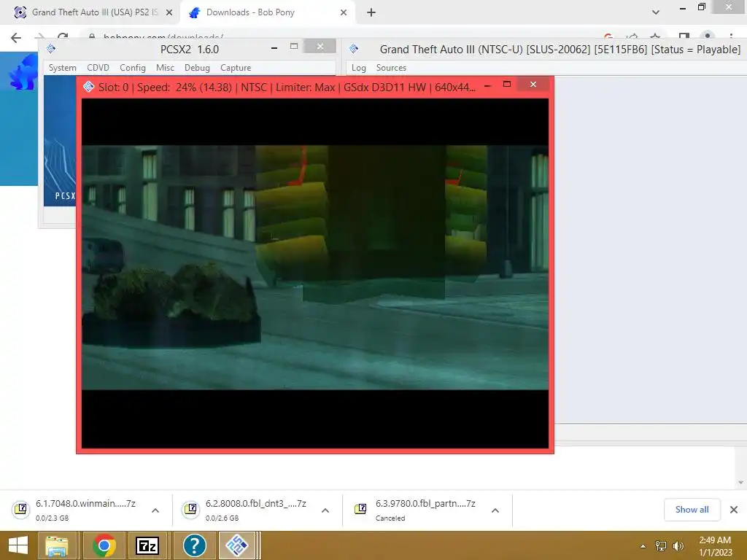
Task: Close the Chrome downloads bar
Action: click(x=734, y=510)
